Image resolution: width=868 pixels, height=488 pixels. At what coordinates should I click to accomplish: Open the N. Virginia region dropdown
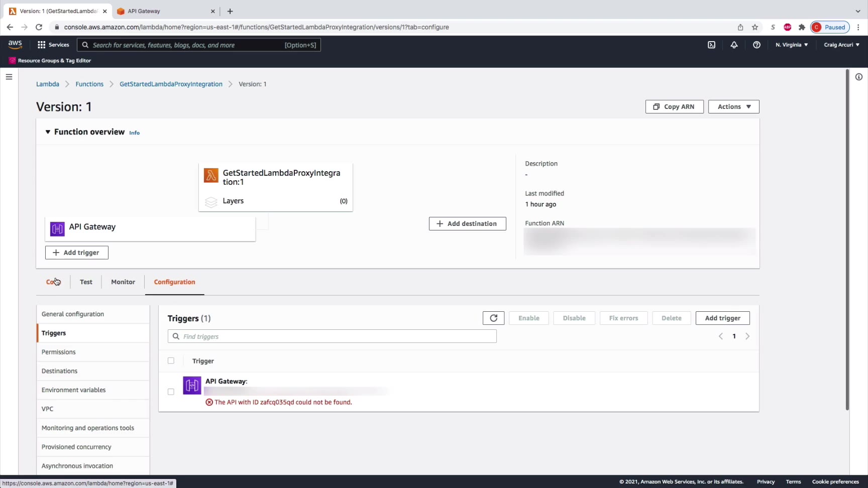click(x=792, y=45)
